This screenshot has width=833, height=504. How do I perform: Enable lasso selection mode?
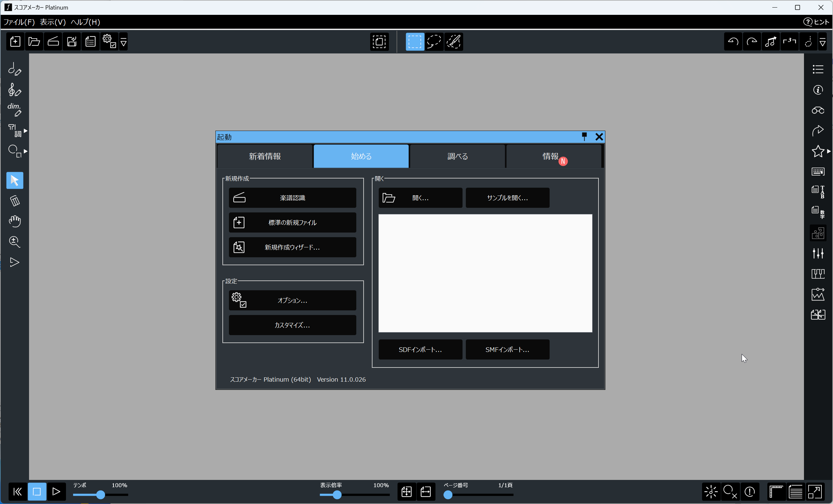(434, 42)
